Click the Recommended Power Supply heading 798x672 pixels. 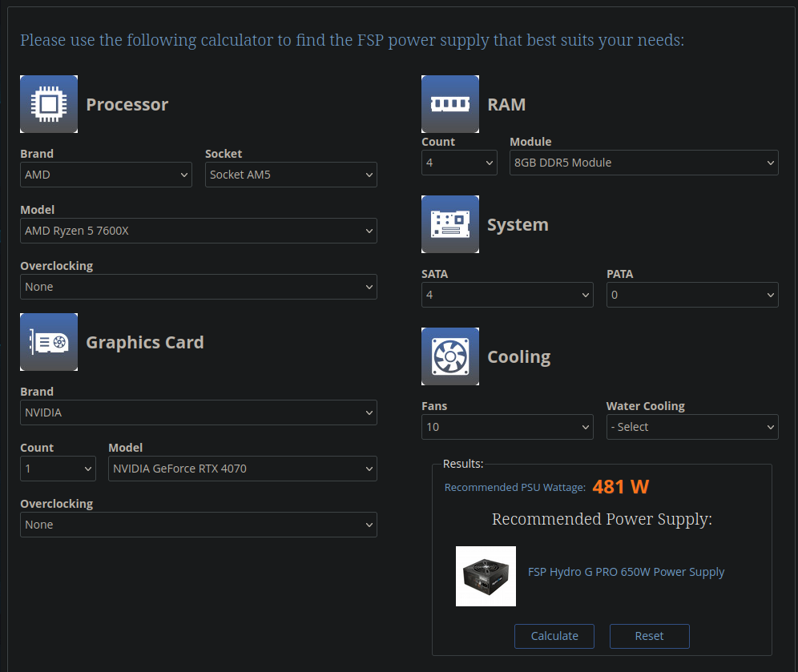[x=602, y=519]
